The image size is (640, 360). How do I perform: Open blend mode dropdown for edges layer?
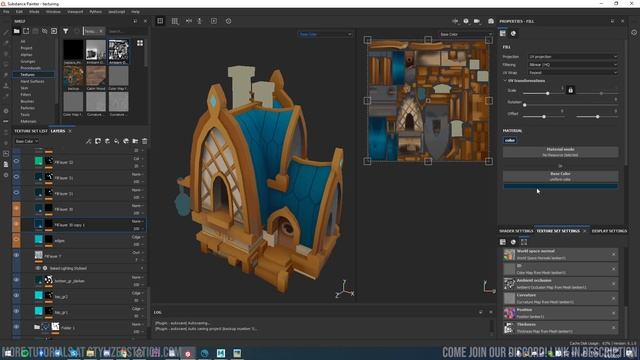click(138, 237)
